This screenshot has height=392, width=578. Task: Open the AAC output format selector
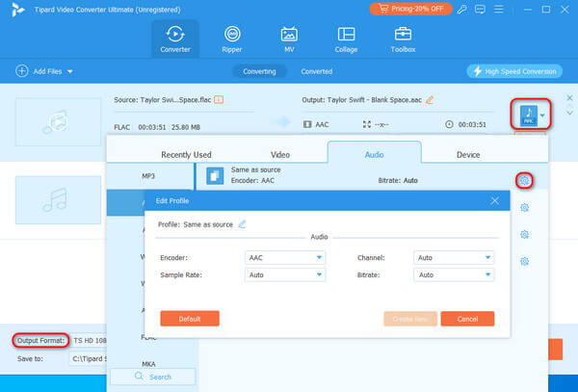tap(531, 115)
